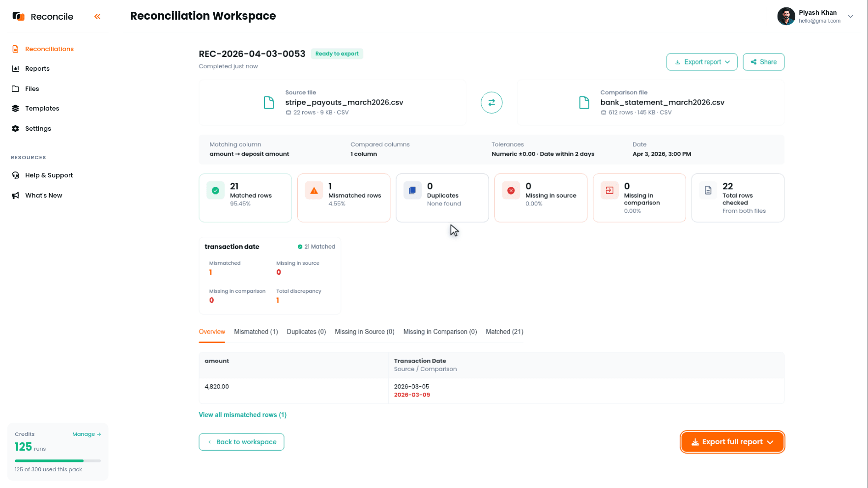Click the 125 of 300 used text
868x488 pixels.
48,470
